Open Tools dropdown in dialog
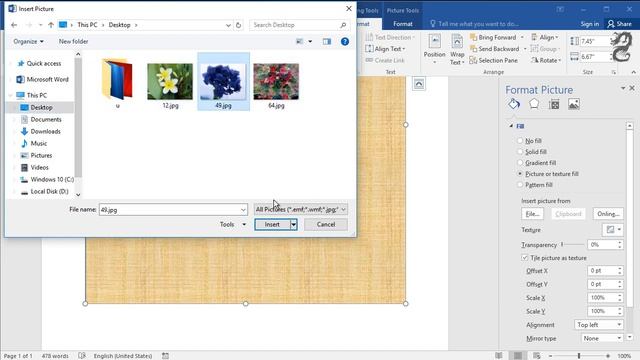Image resolution: width=640 pixels, height=360 pixels. 233,224
